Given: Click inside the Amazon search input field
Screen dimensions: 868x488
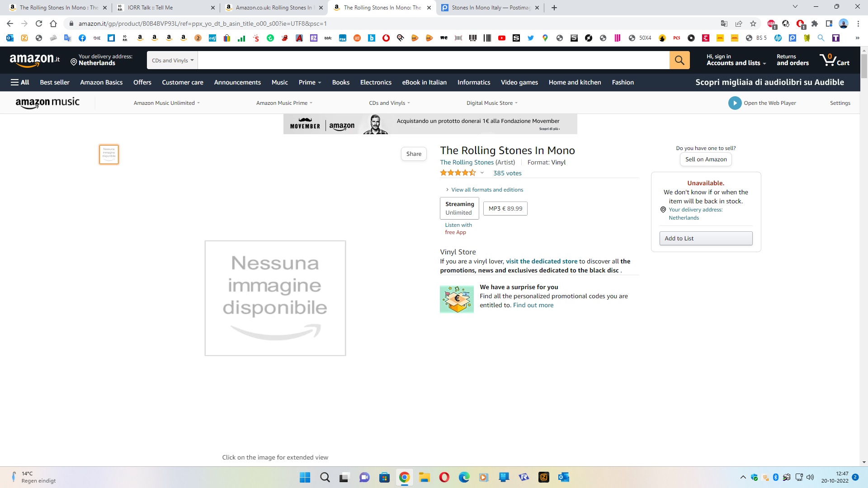Looking at the screenshot, I should [434, 60].
